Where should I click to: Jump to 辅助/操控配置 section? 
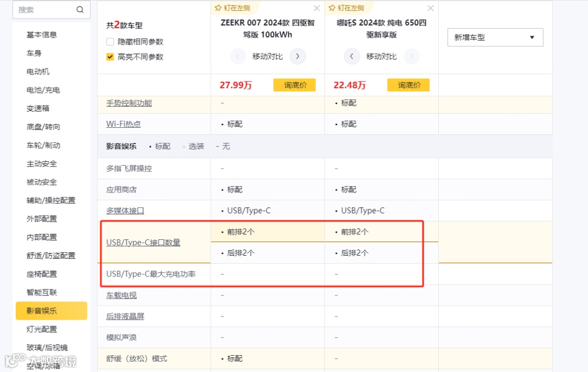tap(51, 201)
